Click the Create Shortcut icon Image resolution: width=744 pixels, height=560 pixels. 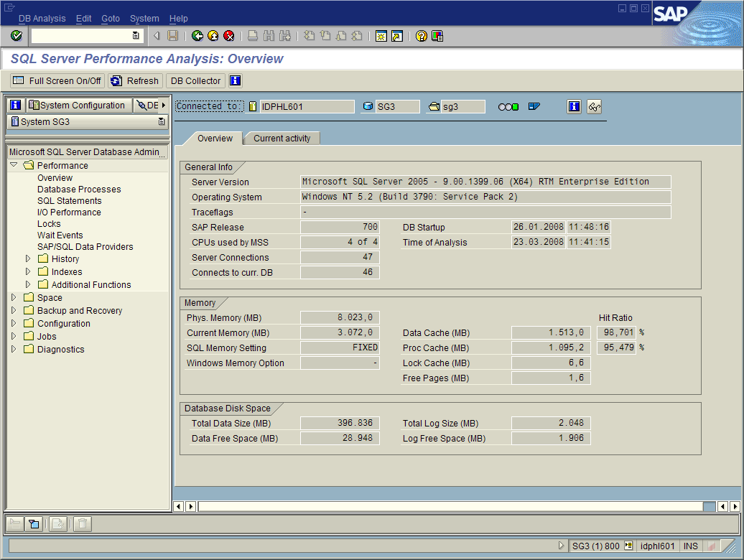(396, 36)
